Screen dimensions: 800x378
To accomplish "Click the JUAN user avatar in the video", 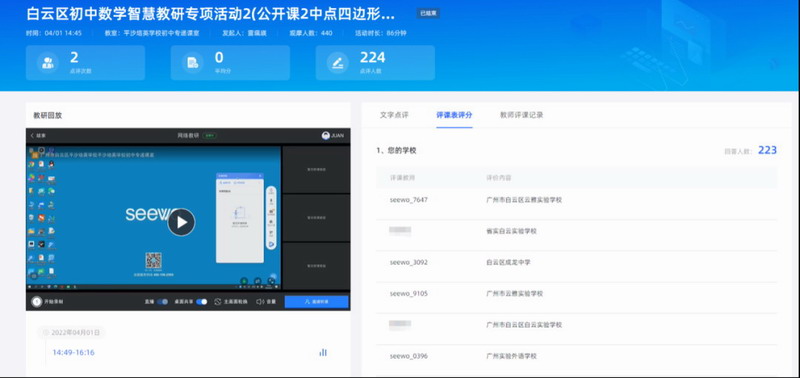I will click(x=326, y=136).
